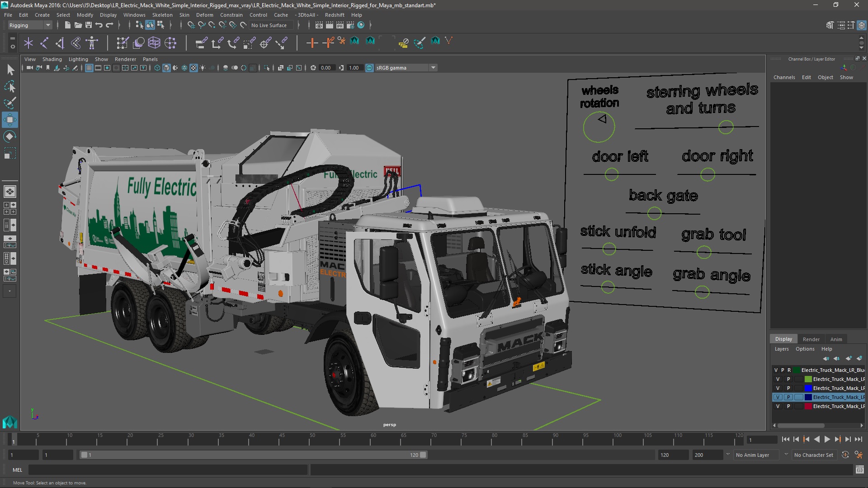Click the layer list horizontal scrollbar
This screenshot has height=488, width=868.
pos(801,425)
